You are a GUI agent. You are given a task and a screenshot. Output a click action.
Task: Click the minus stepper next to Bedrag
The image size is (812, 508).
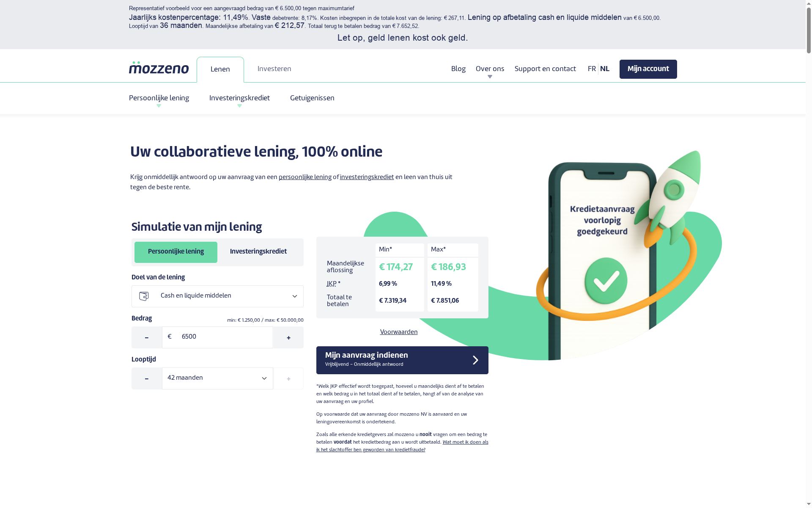click(x=147, y=337)
